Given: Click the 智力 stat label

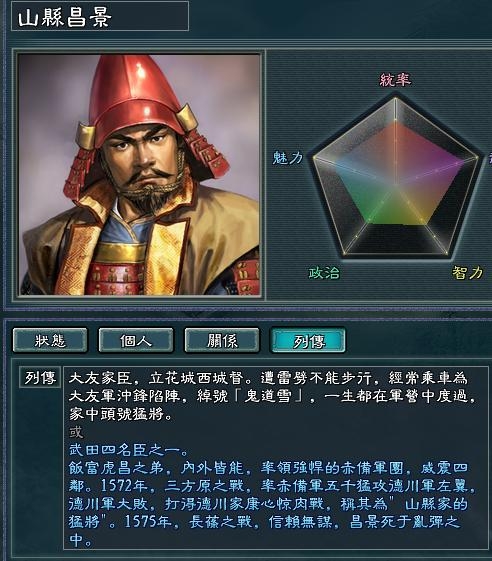Looking at the screenshot, I should point(467,273).
